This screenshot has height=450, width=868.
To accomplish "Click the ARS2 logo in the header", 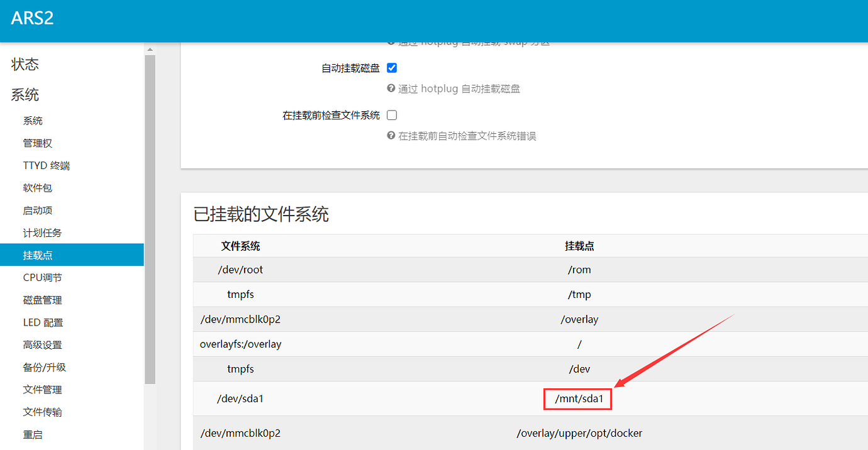I will tap(32, 18).
